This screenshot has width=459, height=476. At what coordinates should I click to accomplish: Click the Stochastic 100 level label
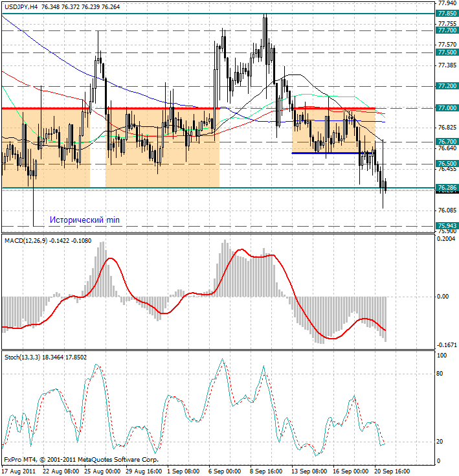pos(442,355)
